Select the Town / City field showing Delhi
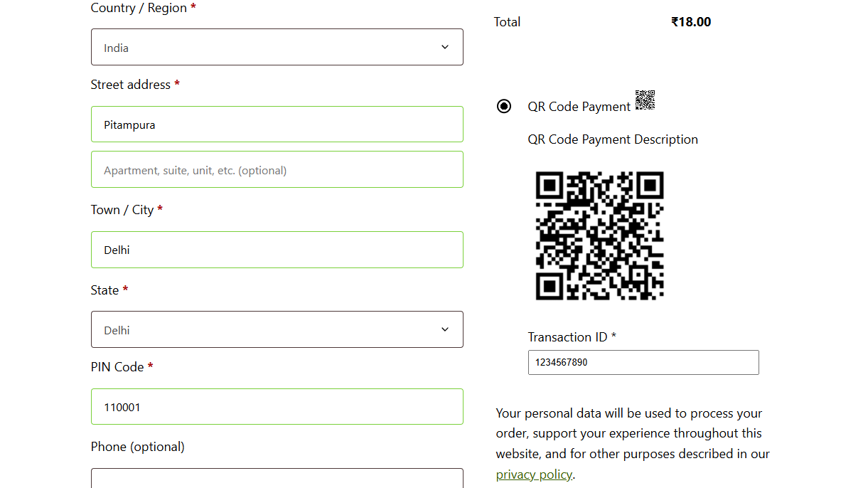Viewport: 868px width, 488px height. (x=277, y=250)
